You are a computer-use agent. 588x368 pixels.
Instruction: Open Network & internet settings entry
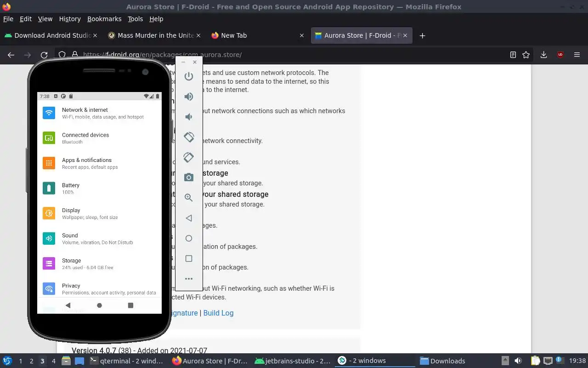pyautogui.click(x=99, y=113)
